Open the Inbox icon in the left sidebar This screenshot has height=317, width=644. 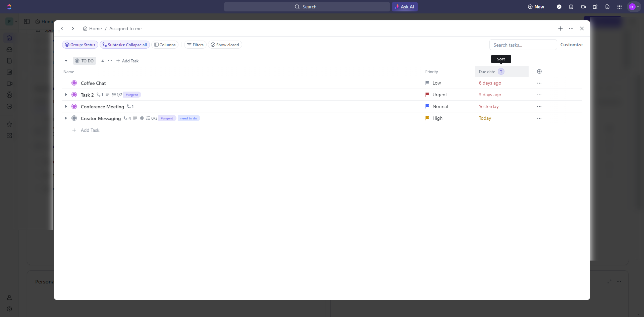tap(9, 49)
